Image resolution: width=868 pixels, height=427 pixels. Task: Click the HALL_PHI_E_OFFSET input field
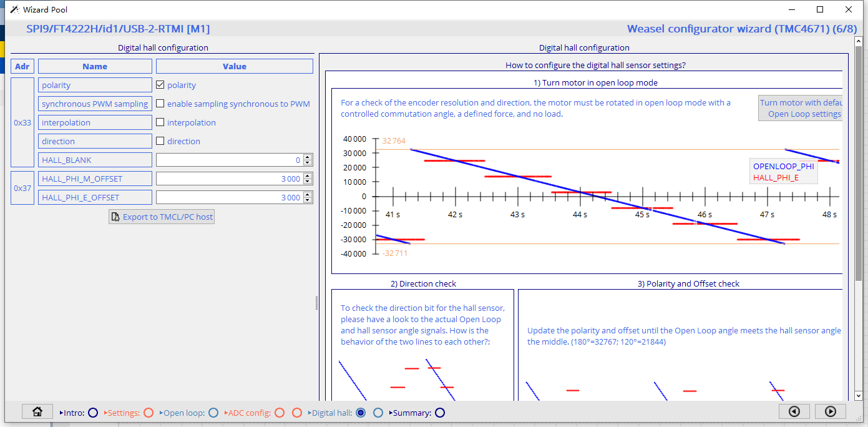230,197
